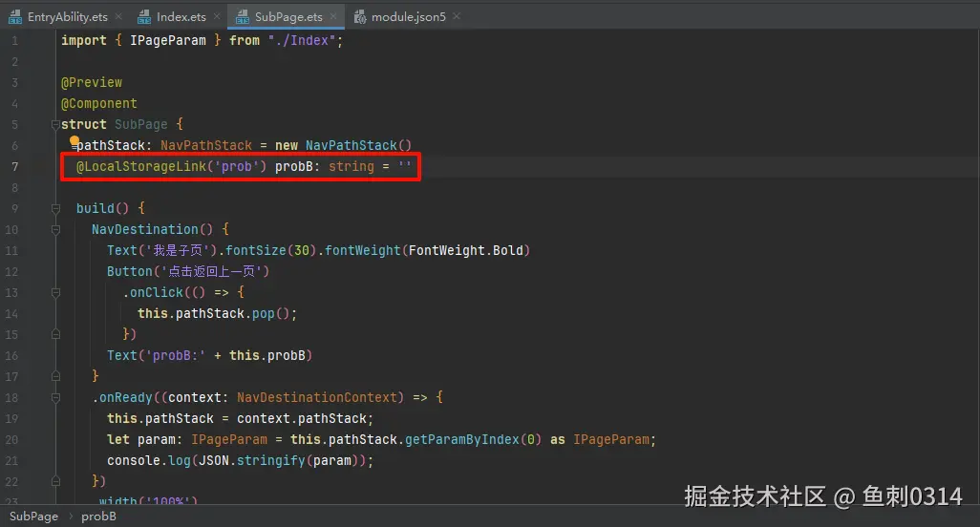This screenshot has height=527, width=980.
Task: Close the EntryAbility.ets tab
Action: tap(118, 16)
